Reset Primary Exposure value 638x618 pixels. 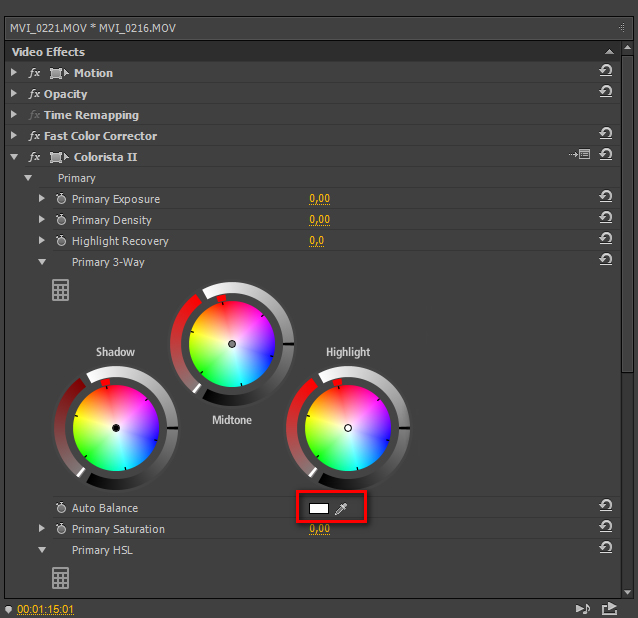(x=605, y=197)
